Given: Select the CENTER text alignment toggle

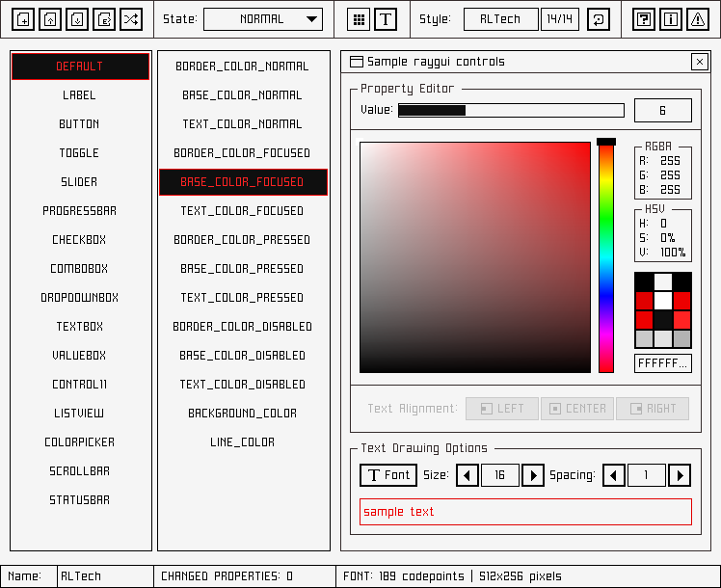Looking at the screenshot, I should pos(577,409).
